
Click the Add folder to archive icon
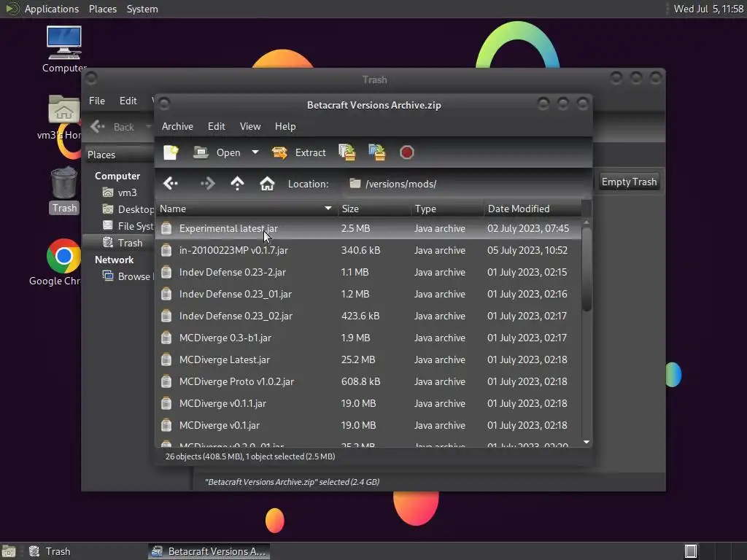tap(377, 152)
